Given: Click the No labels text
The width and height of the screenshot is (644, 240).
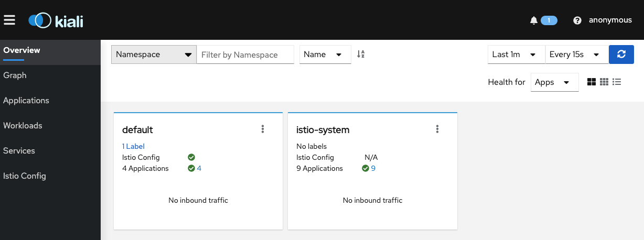Looking at the screenshot, I should click(x=312, y=146).
